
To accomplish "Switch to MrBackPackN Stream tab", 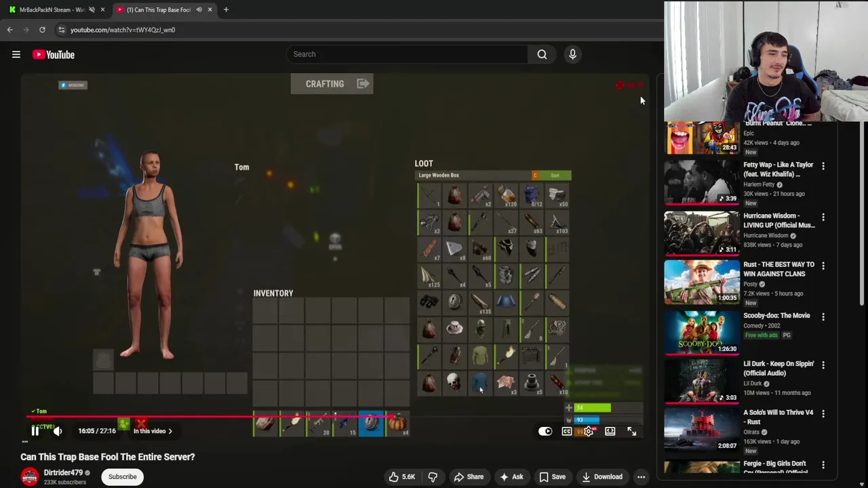I will [52, 9].
